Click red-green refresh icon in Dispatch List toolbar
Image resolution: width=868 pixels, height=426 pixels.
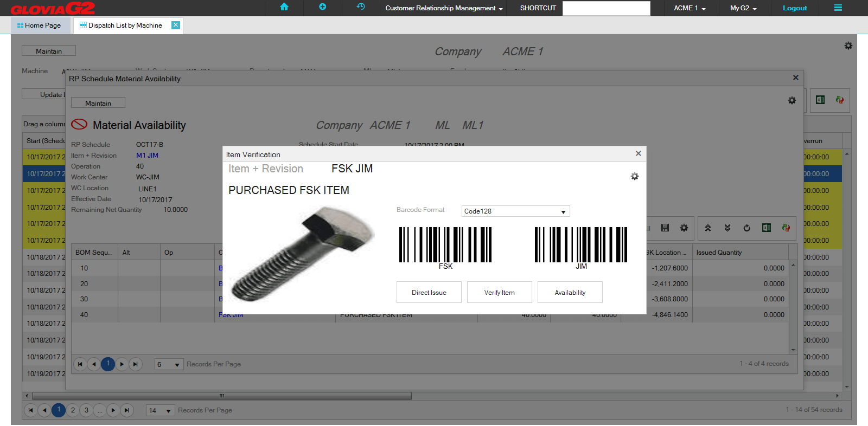click(x=840, y=100)
